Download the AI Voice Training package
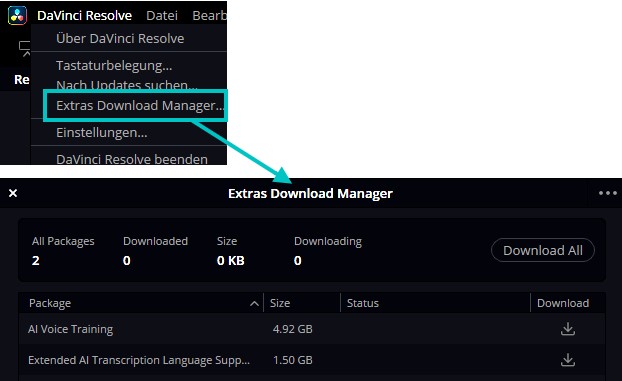The image size is (622, 381). click(x=568, y=329)
